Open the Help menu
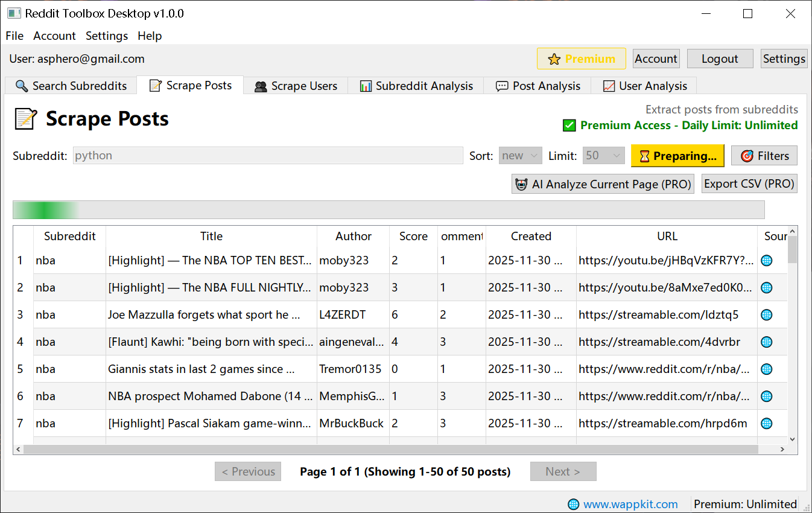812x513 pixels. click(x=150, y=36)
